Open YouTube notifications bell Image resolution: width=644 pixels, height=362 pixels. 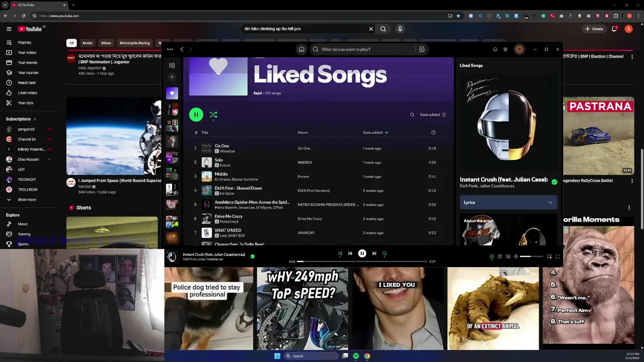[614, 29]
